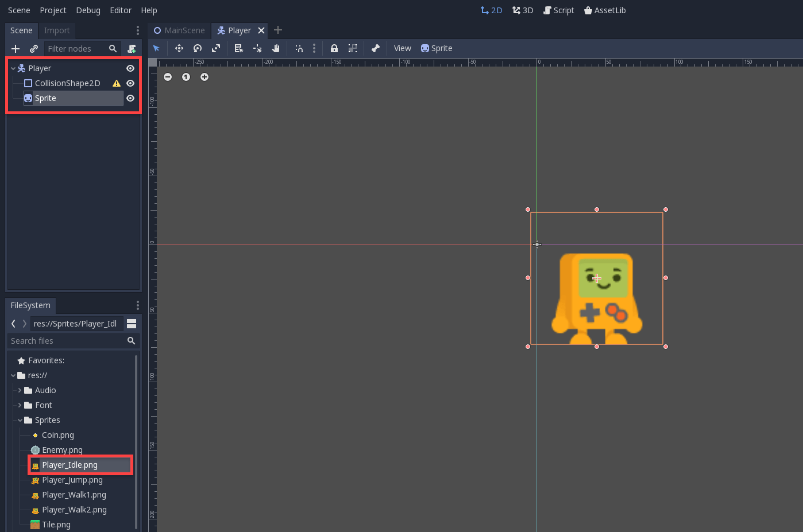Screen dimensions: 803x532
Task: Toggle FileSystem split view mode
Action: [132, 324]
